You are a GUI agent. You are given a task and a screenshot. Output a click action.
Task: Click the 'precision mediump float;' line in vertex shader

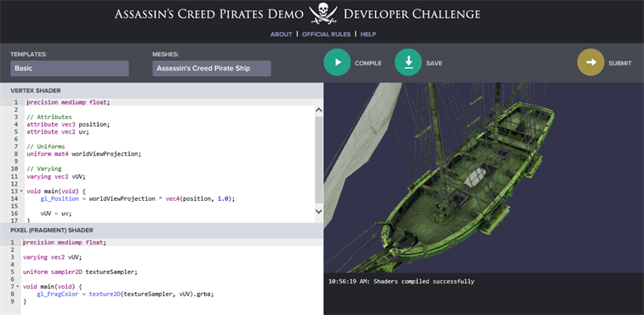pyautogui.click(x=68, y=102)
